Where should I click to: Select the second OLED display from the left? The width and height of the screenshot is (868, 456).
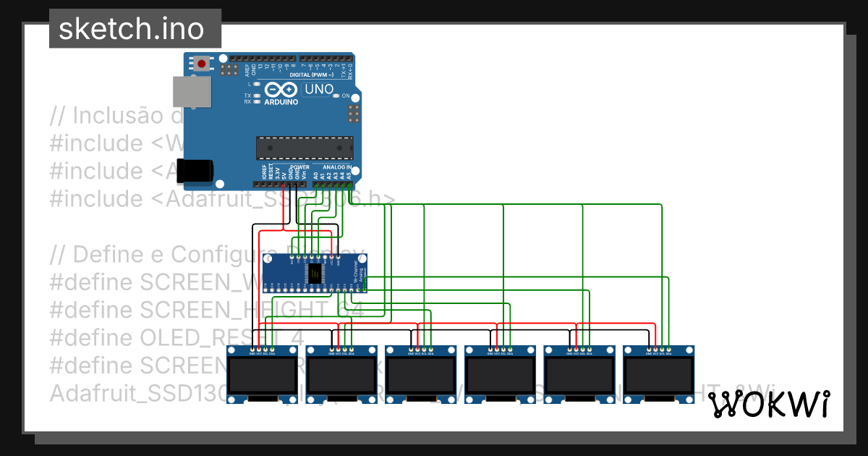(x=342, y=374)
